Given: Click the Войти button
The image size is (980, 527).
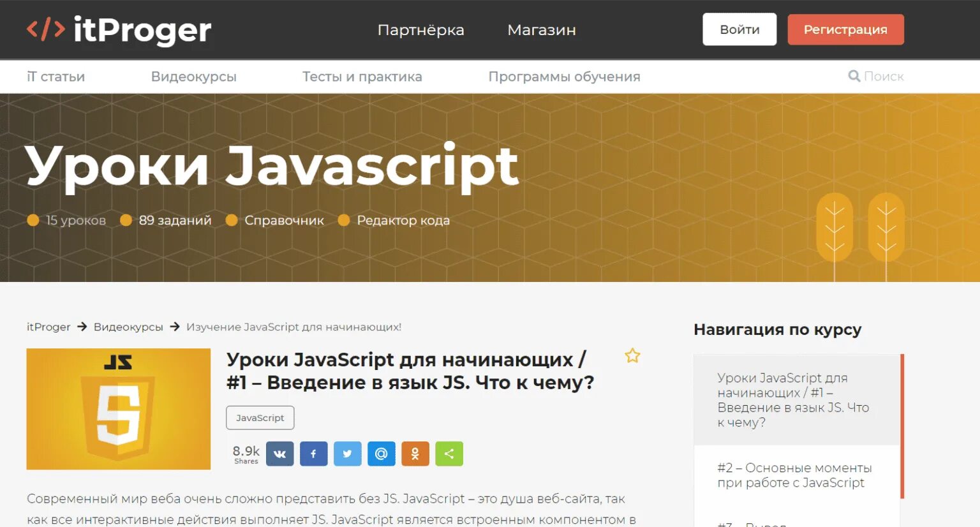Looking at the screenshot, I should coord(739,29).
